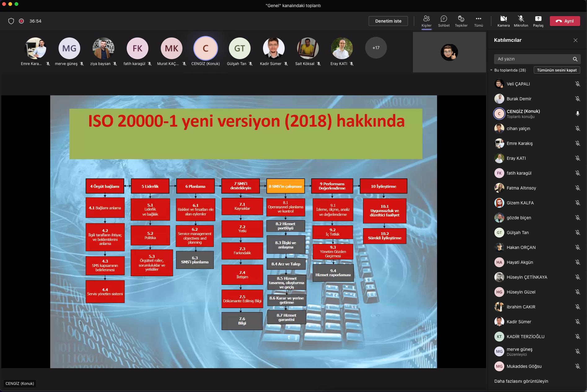The height and width of the screenshot is (392, 587).
Task: Click the 'Ad yazın' search field
Action: [533, 59]
